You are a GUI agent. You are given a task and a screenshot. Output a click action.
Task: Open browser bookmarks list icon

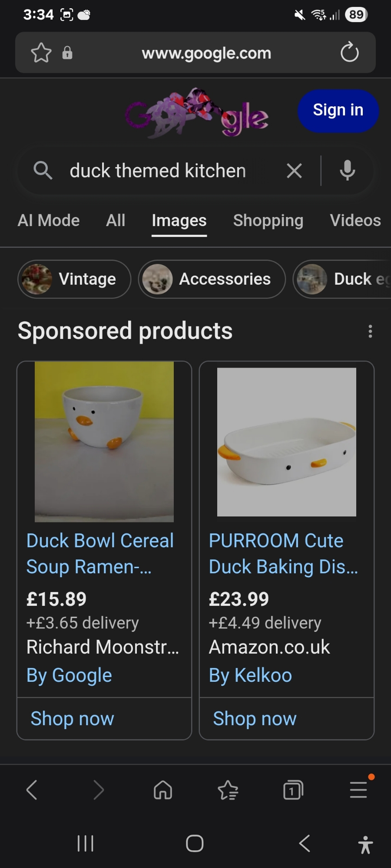click(228, 790)
